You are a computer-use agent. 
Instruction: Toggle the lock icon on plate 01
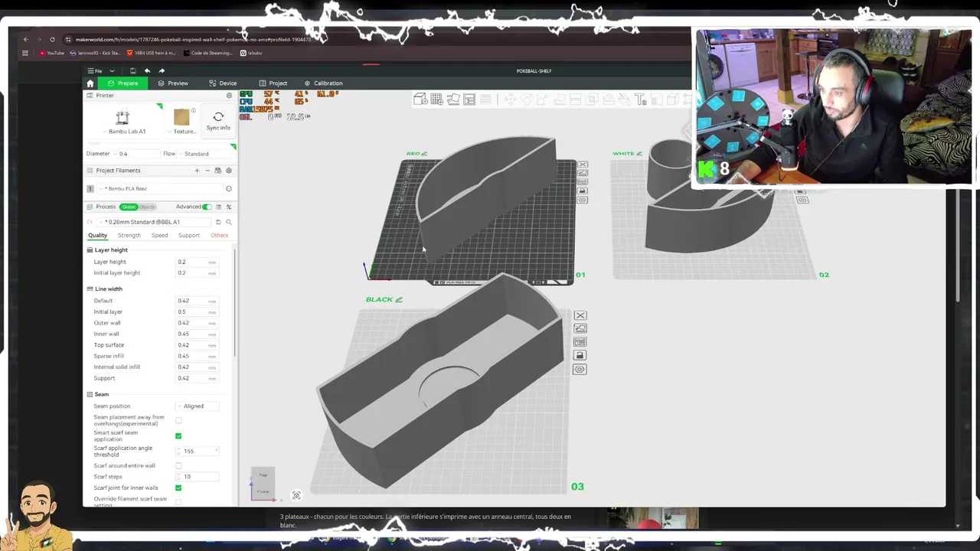coord(583,191)
